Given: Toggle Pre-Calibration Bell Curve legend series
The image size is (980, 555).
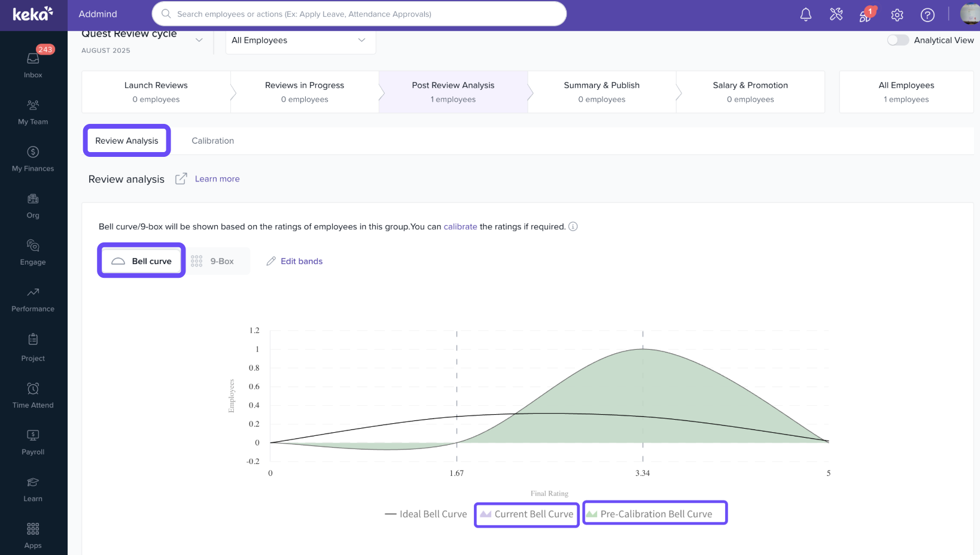Looking at the screenshot, I should (x=655, y=514).
